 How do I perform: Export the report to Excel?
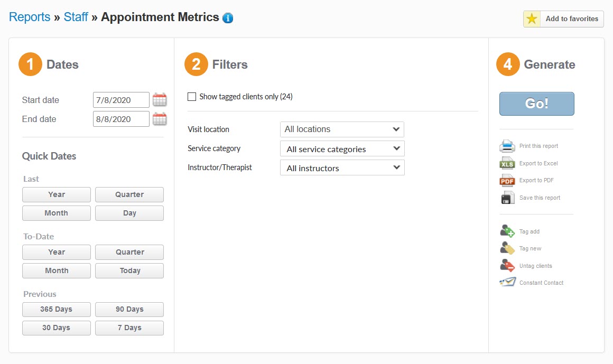[x=507, y=163]
